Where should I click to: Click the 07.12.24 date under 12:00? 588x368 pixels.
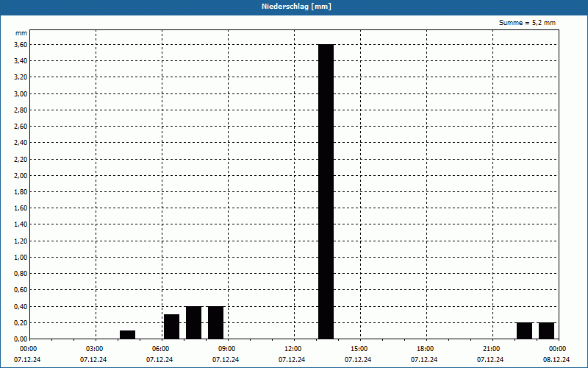pos(292,360)
